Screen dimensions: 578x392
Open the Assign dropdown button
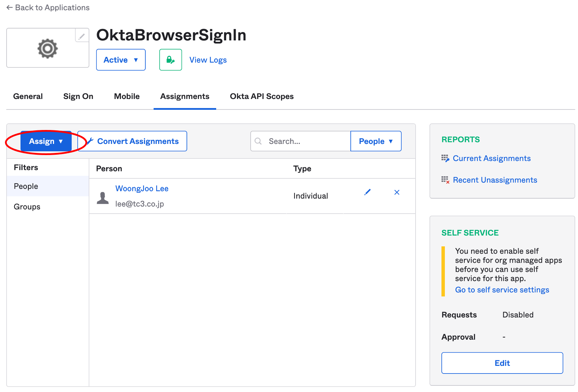coord(46,141)
